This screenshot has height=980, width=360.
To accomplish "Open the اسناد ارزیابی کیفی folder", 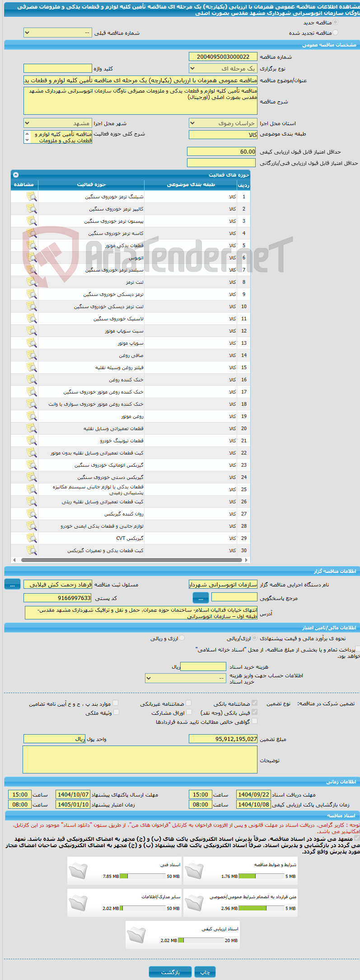I will (x=136, y=934).
